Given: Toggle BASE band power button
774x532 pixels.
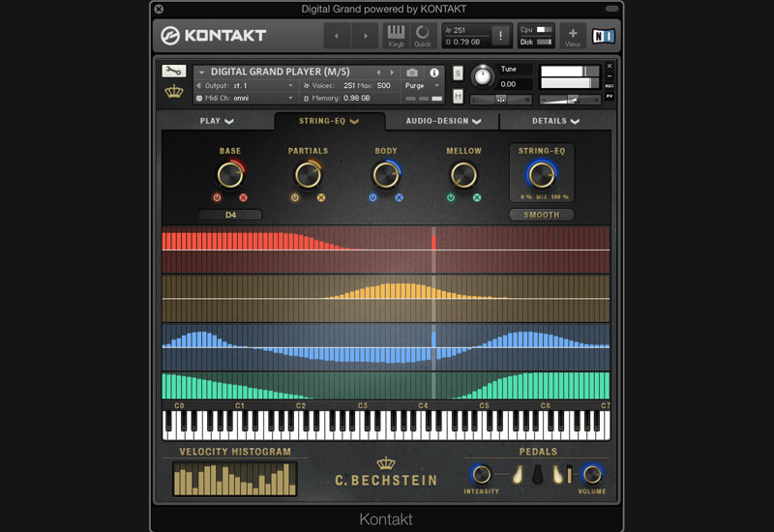Looking at the screenshot, I should coord(217,197).
